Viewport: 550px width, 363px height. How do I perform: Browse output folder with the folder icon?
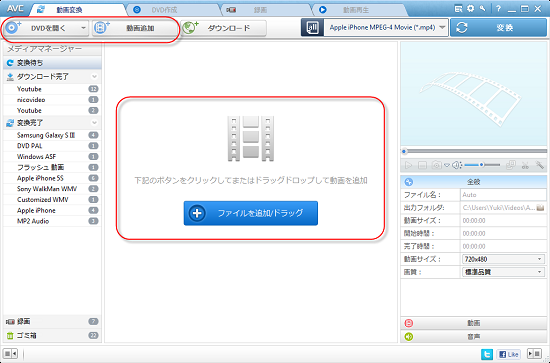point(541,208)
